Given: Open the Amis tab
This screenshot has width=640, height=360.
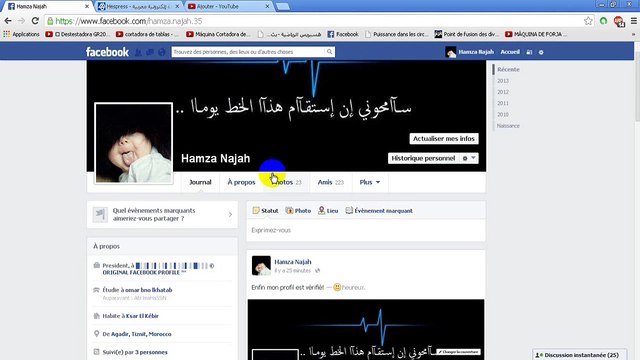Looking at the screenshot, I should click(x=331, y=182).
